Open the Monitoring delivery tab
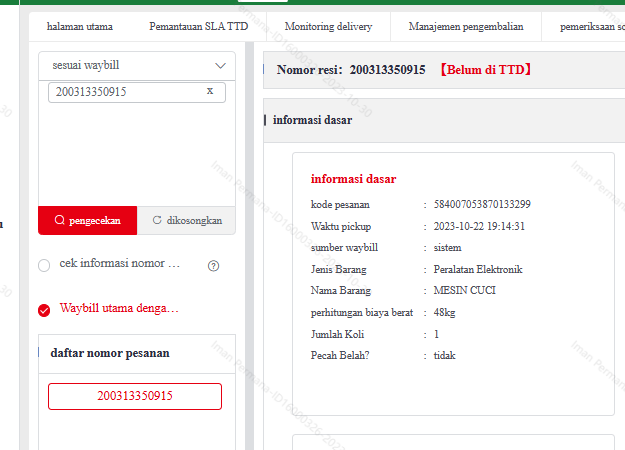Image resolution: width=625 pixels, height=450 pixels. pyautogui.click(x=328, y=27)
